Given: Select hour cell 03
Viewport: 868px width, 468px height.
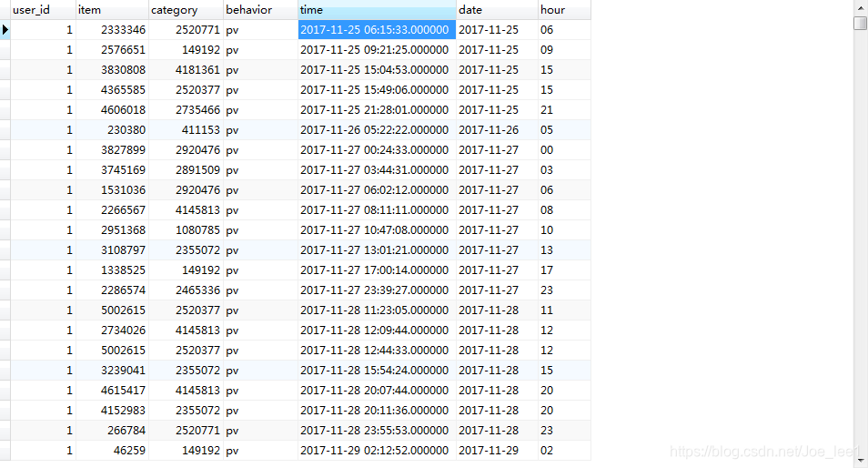Looking at the screenshot, I should coord(565,170).
